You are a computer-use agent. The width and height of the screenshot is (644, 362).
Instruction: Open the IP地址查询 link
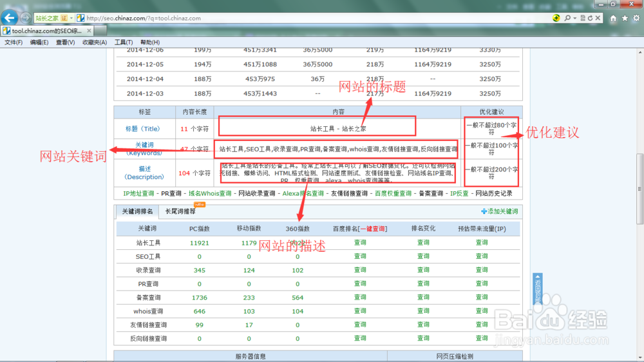tap(138, 193)
